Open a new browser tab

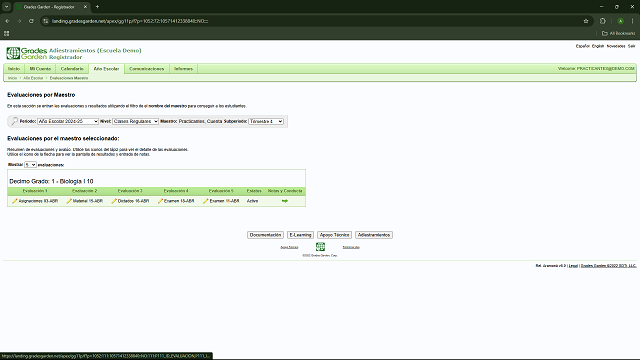(x=97, y=7)
